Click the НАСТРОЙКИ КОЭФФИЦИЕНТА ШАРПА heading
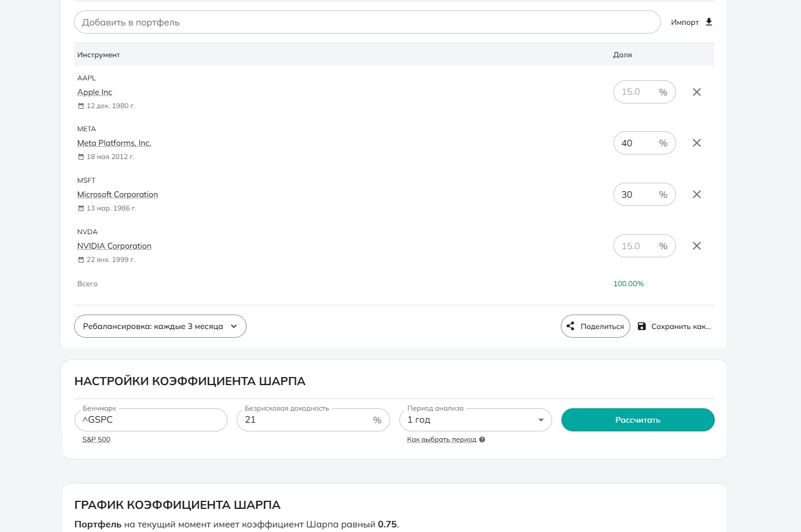Image resolution: width=801 pixels, height=532 pixels. (x=190, y=381)
